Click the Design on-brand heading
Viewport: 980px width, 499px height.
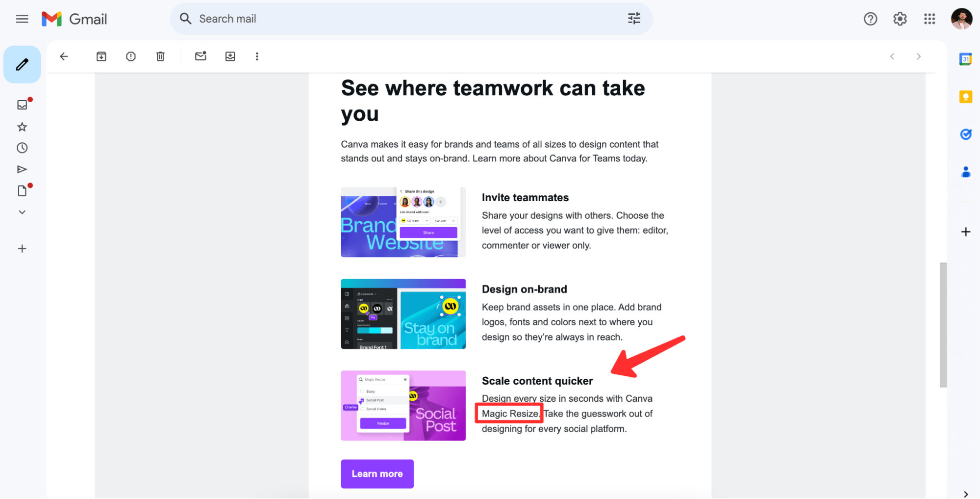[524, 289]
